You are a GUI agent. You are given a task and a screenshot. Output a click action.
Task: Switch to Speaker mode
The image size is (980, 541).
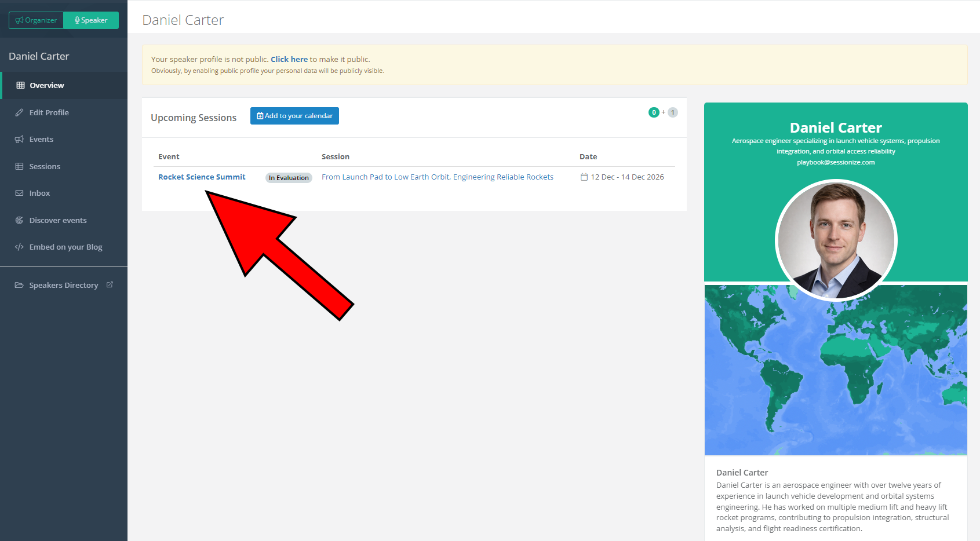coord(91,20)
